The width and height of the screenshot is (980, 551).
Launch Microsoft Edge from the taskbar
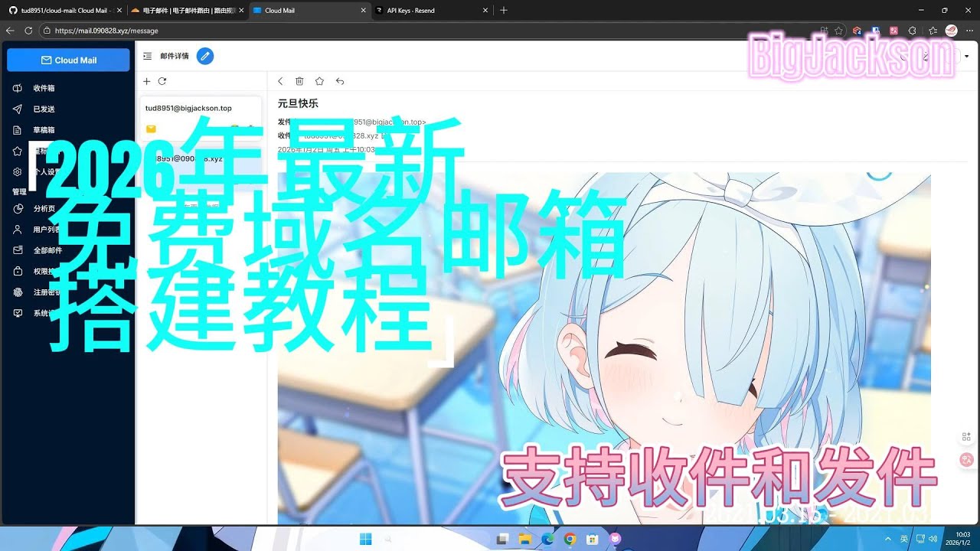547,539
